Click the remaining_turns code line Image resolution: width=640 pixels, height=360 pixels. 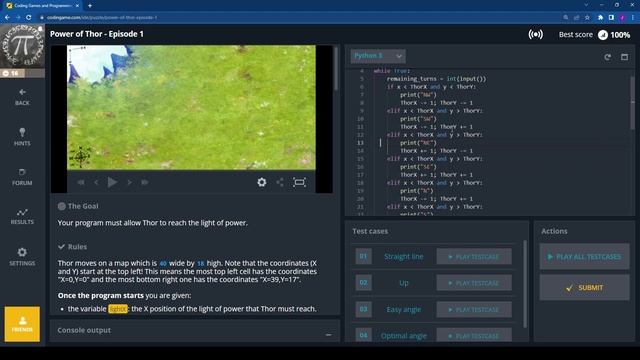437,79
